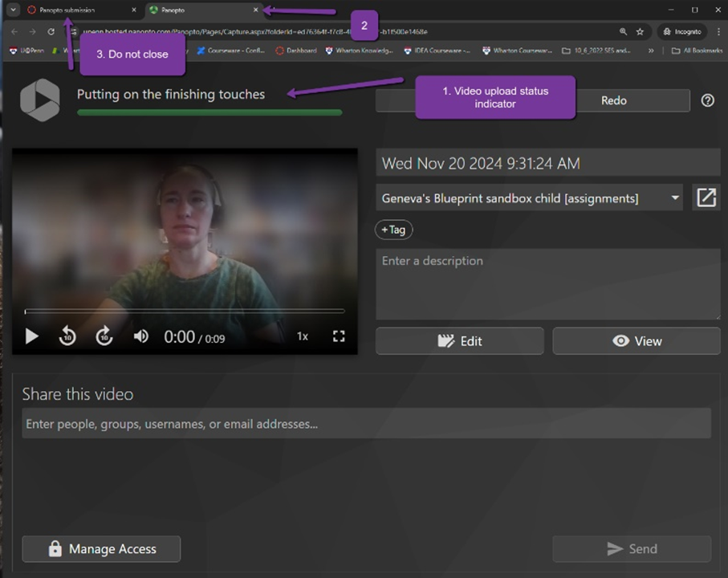Open the tab search dropdown arrow
This screenshot has width=728, height=578.
13,10
